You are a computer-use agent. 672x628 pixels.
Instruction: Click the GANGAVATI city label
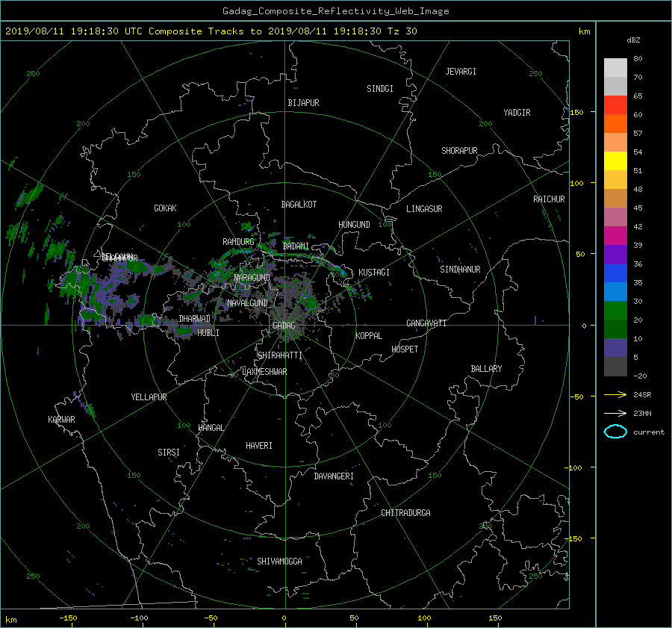pyautogui.click(x=426, y=323)
